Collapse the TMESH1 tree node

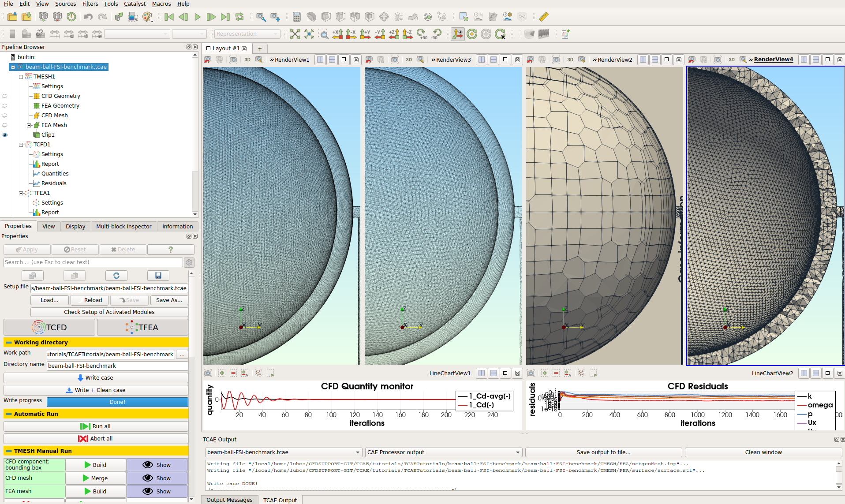tap(21, 77)
